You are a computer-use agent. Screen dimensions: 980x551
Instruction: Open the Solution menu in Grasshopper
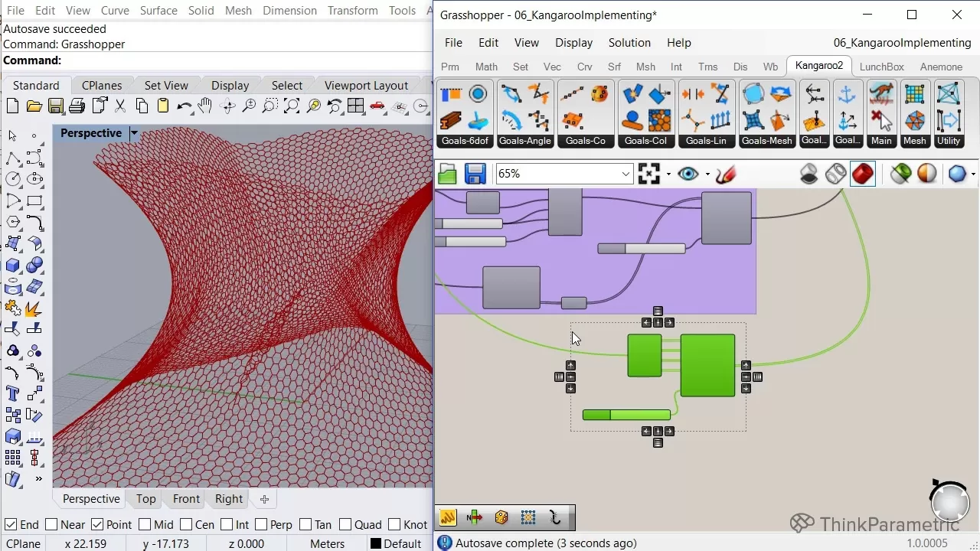point(629,43)
